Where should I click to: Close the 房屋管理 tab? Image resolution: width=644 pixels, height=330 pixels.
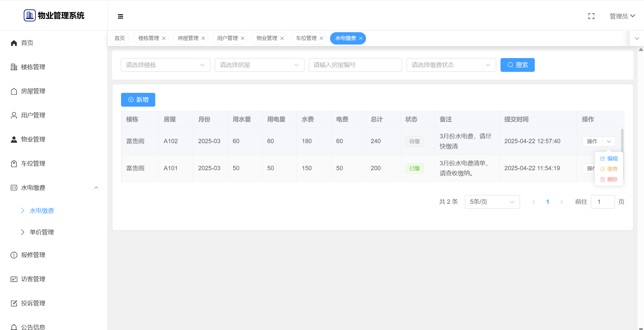(203, 39)
